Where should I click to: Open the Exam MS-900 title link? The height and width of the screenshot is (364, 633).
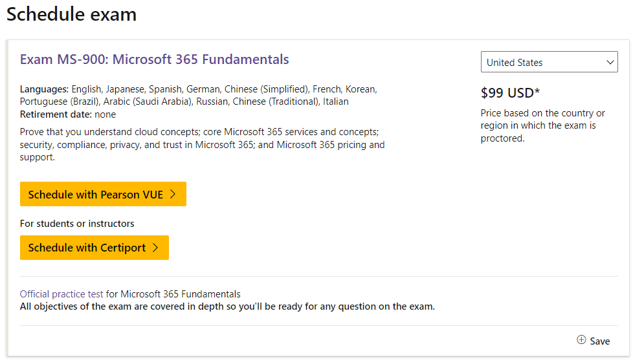tap(154, 59)
